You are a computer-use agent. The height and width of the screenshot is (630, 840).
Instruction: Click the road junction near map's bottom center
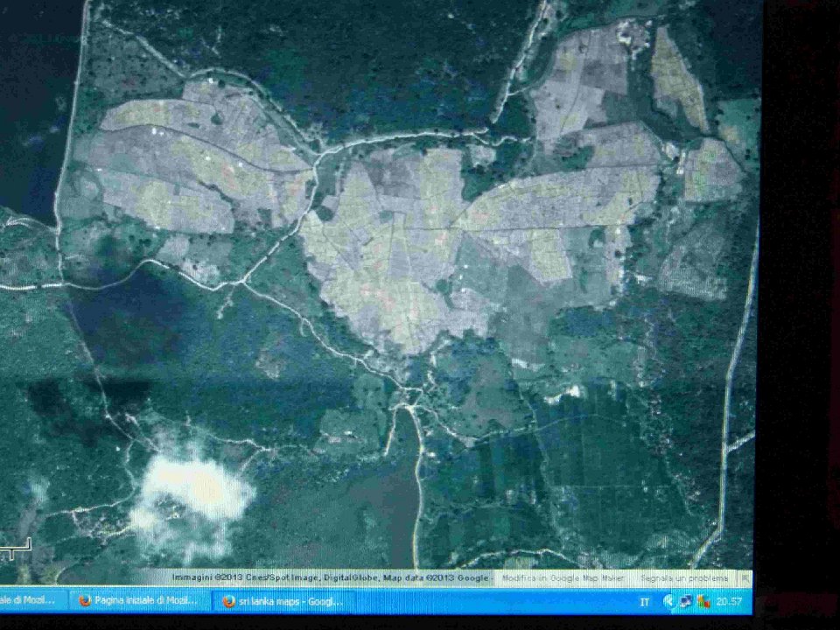pos(409,404)
